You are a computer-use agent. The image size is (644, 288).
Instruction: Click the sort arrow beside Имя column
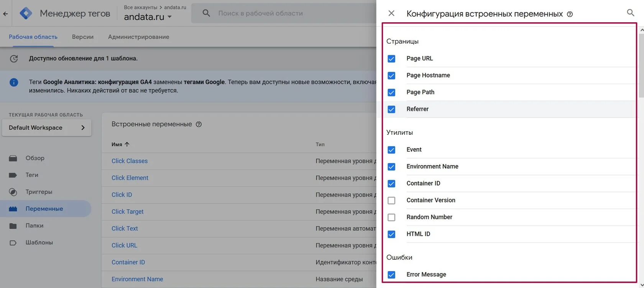tap(127, 144)
